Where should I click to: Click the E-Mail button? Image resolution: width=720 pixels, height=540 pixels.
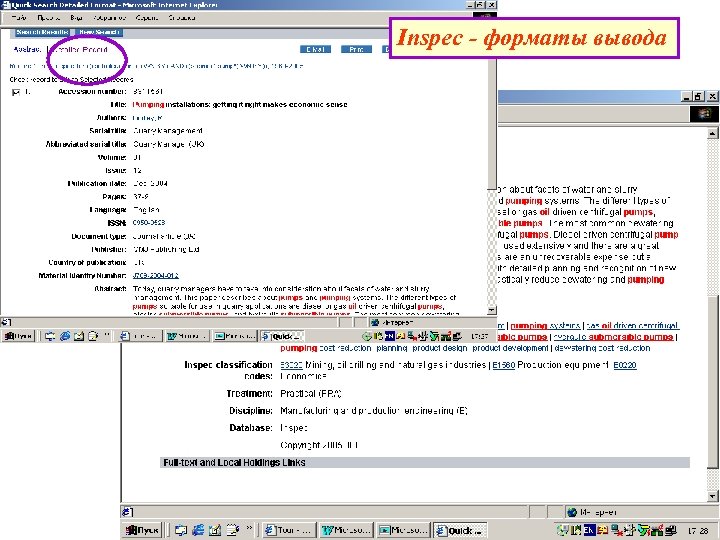tap(315, 49)
